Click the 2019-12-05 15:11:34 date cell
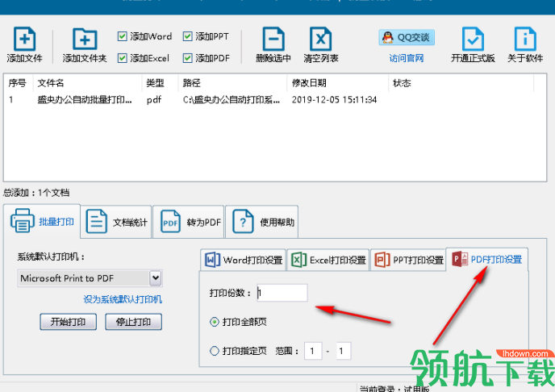 click(334, 100)
